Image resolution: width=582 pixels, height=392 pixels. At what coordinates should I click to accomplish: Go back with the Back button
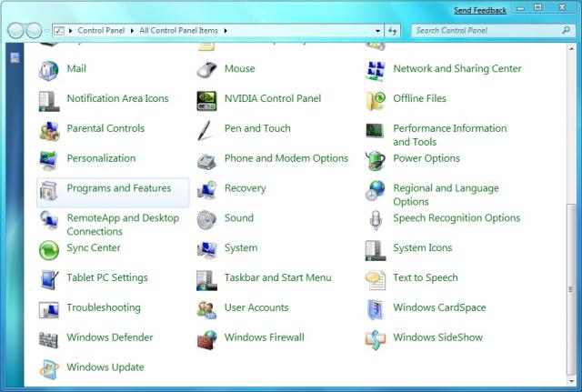point(15,30)
